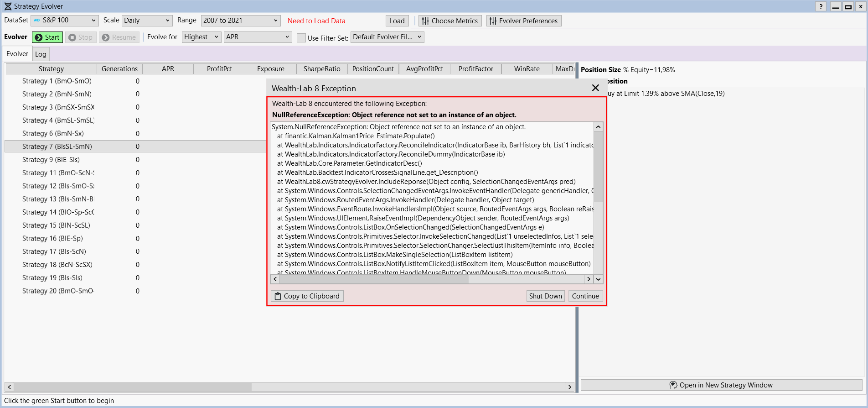868x408 pixels.
Task: Open the Range 2007 to 2021 dropdown
Action: pos(240,21)
